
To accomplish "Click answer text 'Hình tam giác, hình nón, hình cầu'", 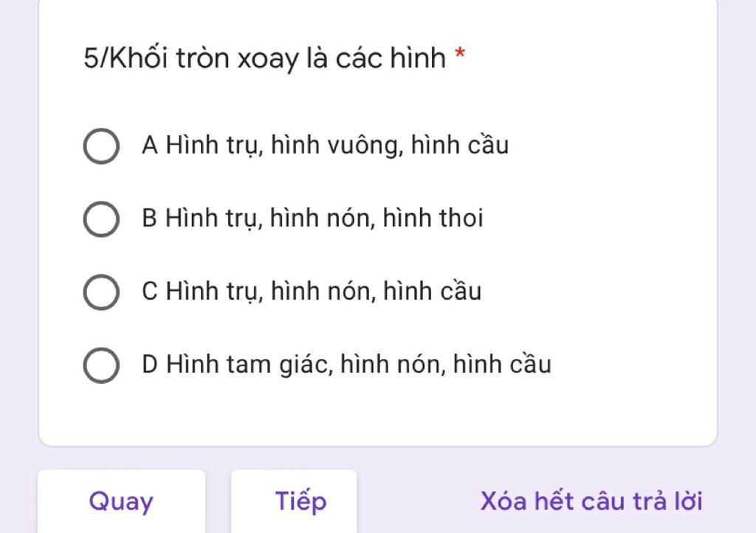I will pyautogui.click(x=358, y=365).
